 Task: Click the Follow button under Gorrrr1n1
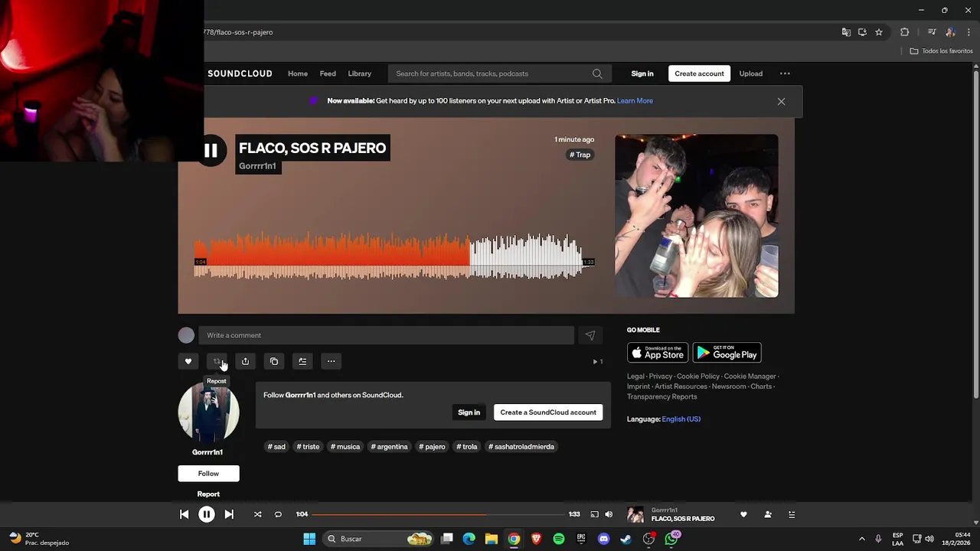208,474
